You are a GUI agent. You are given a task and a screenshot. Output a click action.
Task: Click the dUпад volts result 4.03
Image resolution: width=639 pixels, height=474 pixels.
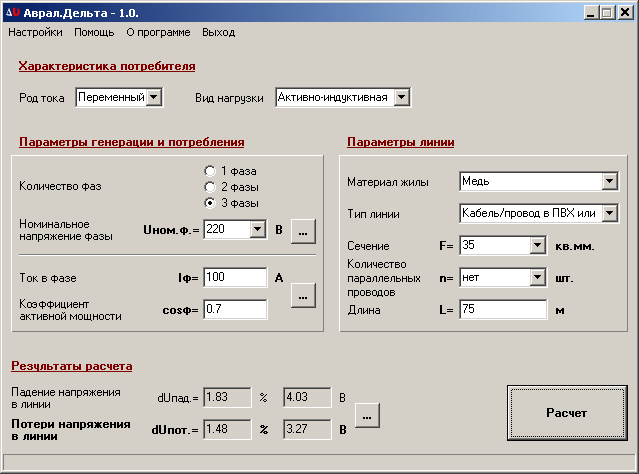(x=307, y=397)
